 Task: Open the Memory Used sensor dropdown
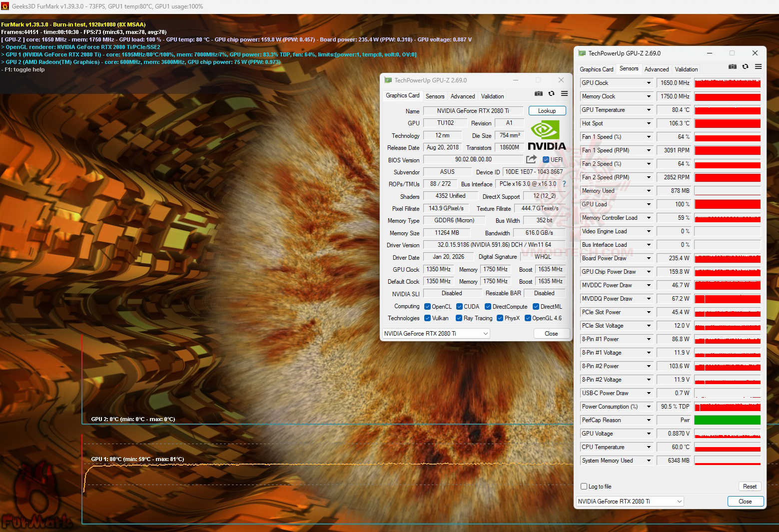649,191
